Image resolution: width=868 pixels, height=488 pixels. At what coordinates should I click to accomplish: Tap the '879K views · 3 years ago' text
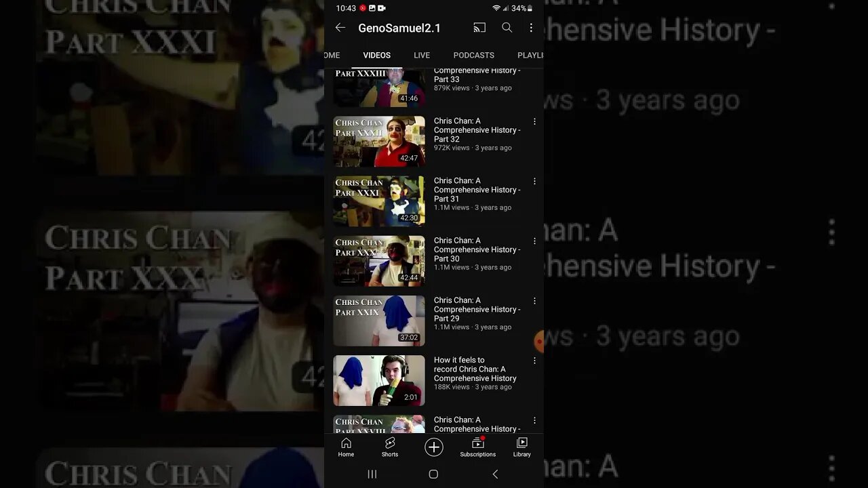coord(473,88)
